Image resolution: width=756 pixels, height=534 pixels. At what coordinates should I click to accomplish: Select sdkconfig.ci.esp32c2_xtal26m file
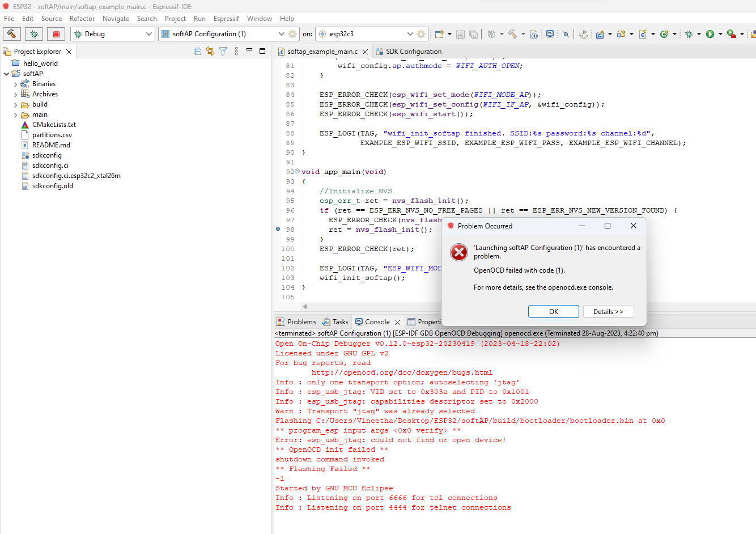77,176
